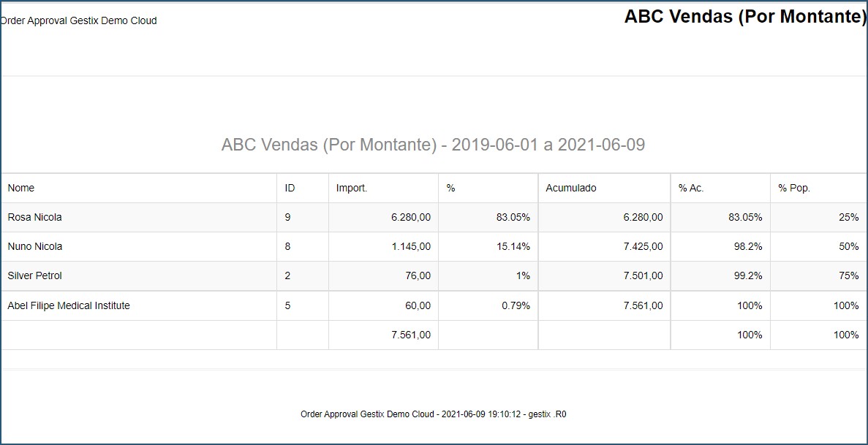The image size is (868, 445).
Task: Click the 7.561,00 total import cell
Action: (x=411, y=335)
